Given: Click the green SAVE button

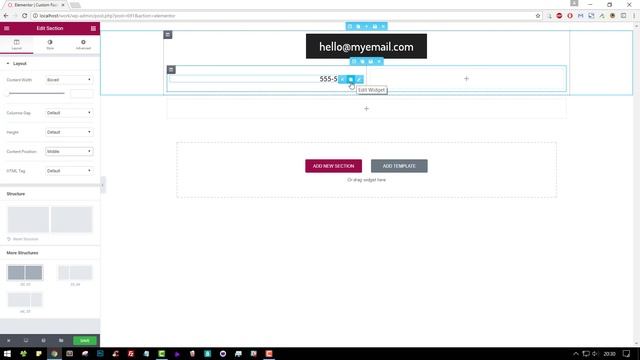Looking at the screenshot, I should [x=85, y=340].
